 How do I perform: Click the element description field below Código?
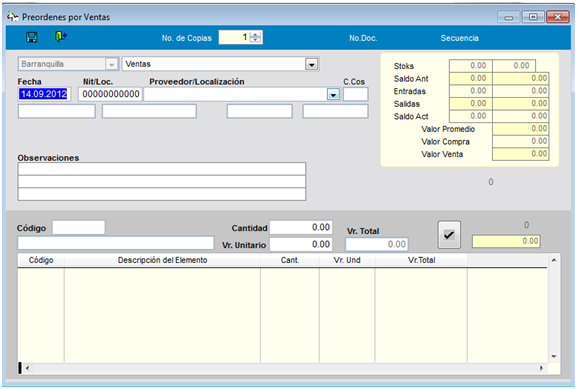pyautogui.click(x=116, y=243)
